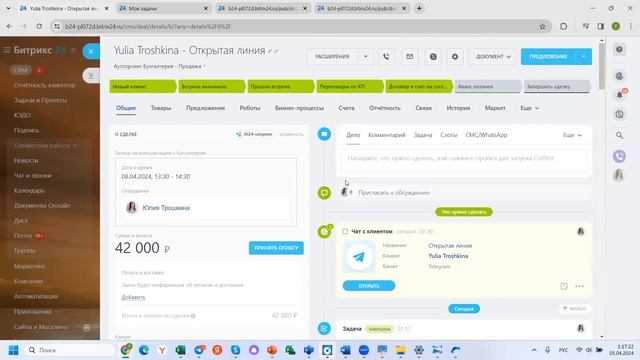This screenshot has width=640, height=360.
Task: Open the browser tab list chevron
Action: coord(8,8)
